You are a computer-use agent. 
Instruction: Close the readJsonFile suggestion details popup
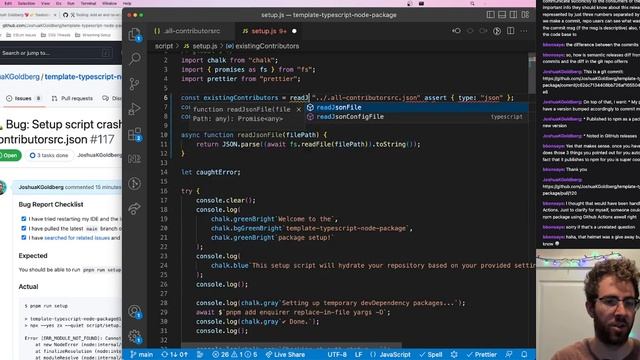298,109
